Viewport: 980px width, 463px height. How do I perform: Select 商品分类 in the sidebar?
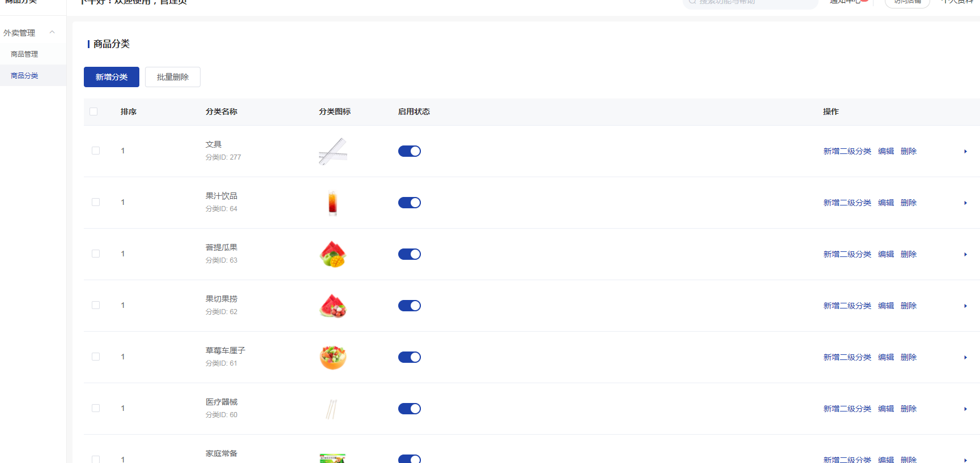[x=24, y=76]
